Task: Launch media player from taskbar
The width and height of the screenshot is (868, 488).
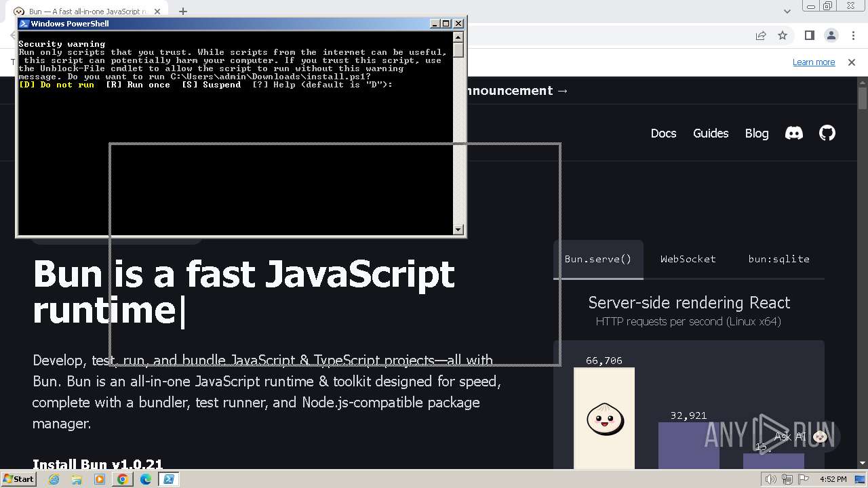Action: pyautogui.click(x=100, y=479)
